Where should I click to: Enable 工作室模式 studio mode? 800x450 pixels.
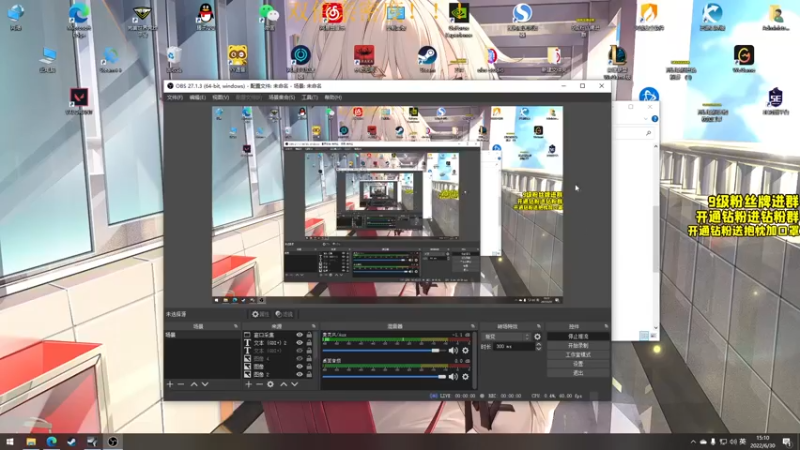point(578,355)
